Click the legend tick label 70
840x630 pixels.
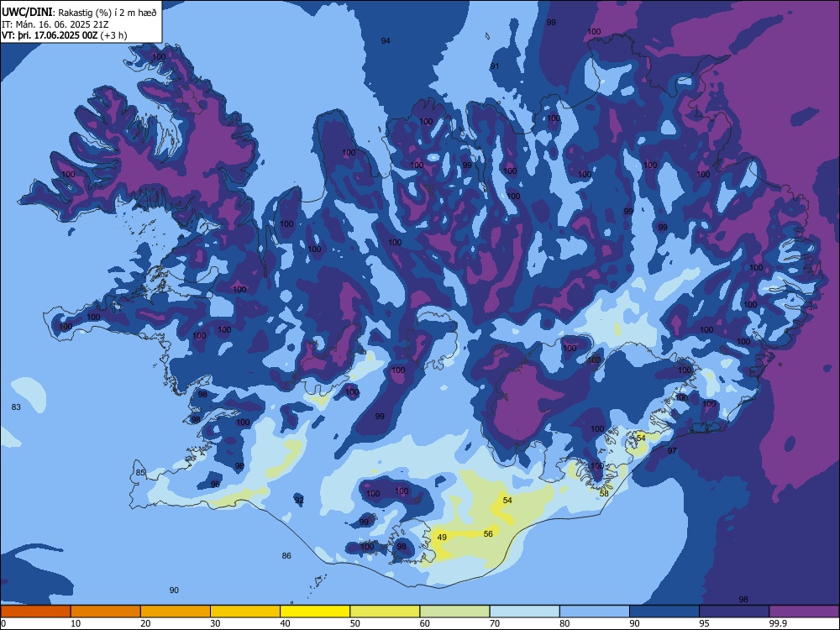pos(495,623)
